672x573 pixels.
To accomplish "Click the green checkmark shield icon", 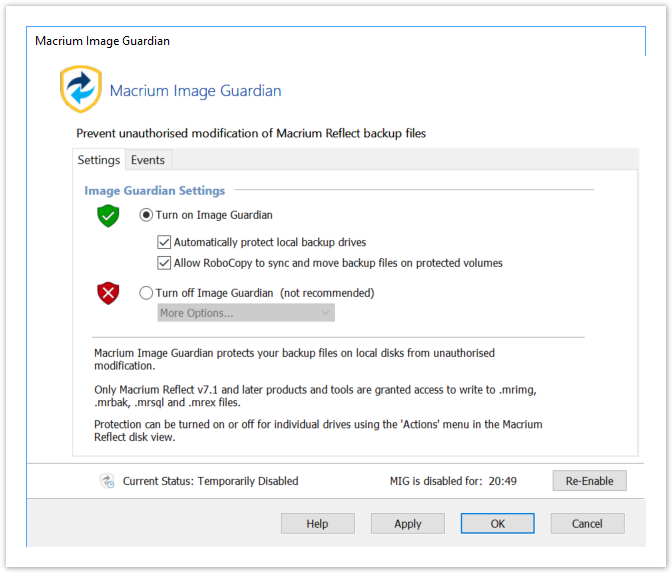I will [108, 216].
